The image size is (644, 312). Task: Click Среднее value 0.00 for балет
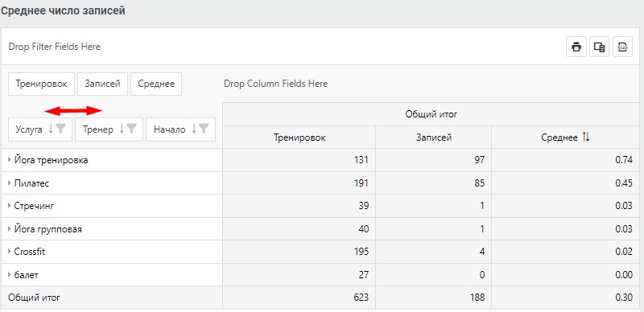[x=624, y=275]
